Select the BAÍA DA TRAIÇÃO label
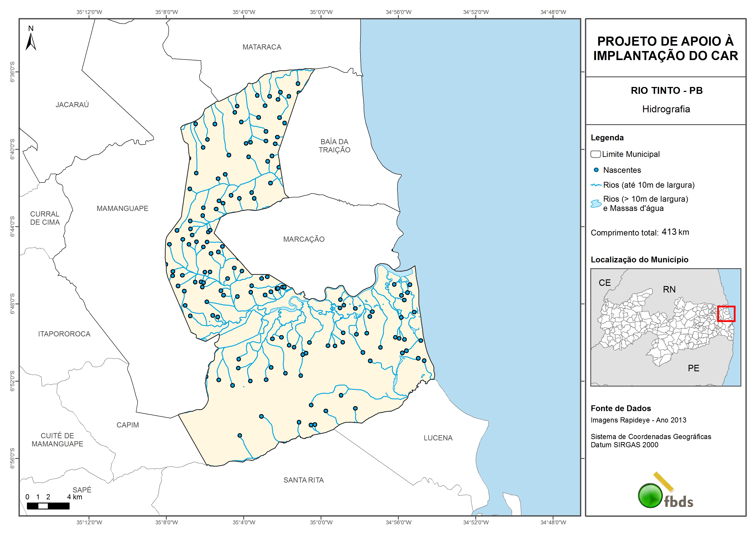The height and width of the screenshot is (534, 756). click(x=334, y=146)
